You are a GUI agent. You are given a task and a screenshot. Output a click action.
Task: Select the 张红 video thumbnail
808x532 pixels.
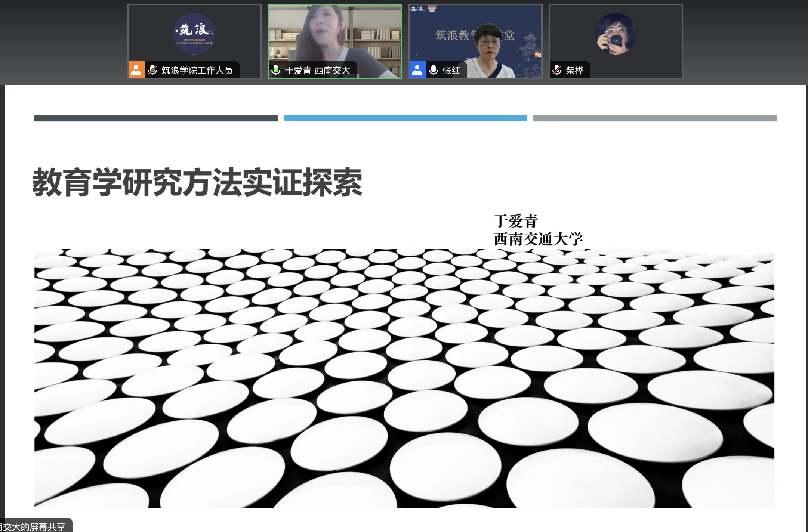(x=475, y=41)
